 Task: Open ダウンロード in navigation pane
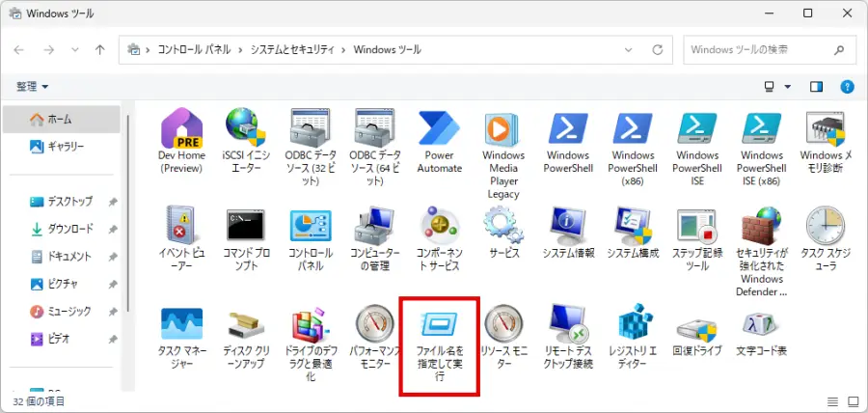pos(61,229)
